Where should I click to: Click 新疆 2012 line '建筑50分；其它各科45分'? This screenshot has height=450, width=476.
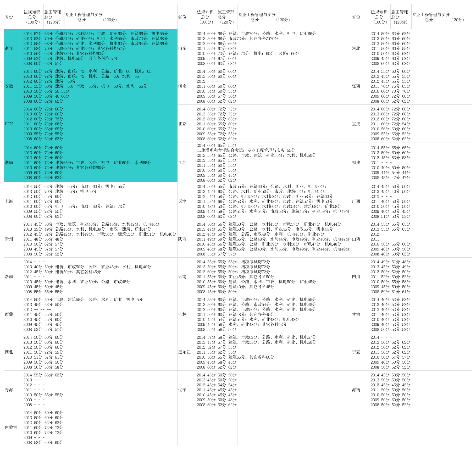click(x=62, y=272)
